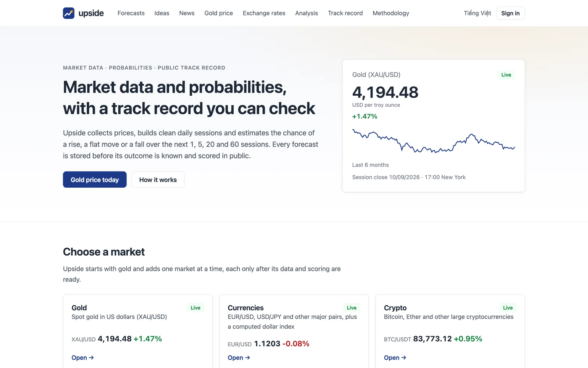Open the News section

pos(187,13)
